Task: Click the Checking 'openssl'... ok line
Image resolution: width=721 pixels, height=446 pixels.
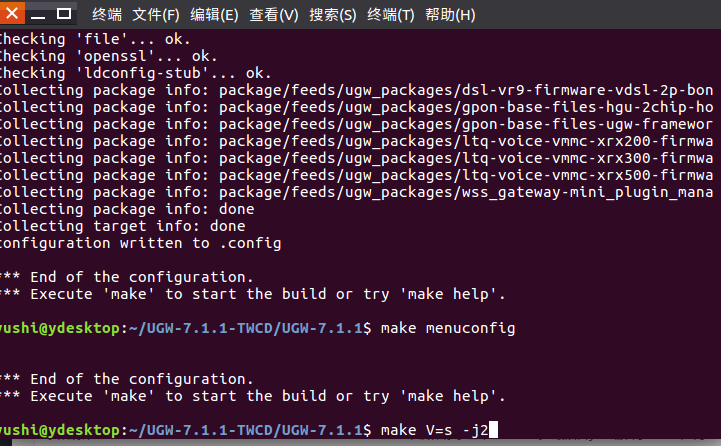Action: (x=109, y=56)
